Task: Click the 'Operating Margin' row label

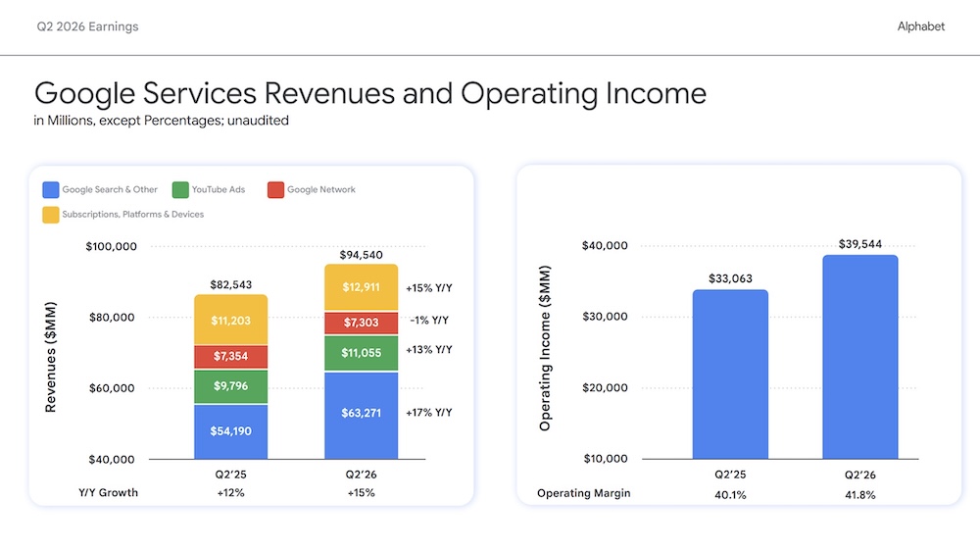Action: pyautogui.click(x=584, y=493)
